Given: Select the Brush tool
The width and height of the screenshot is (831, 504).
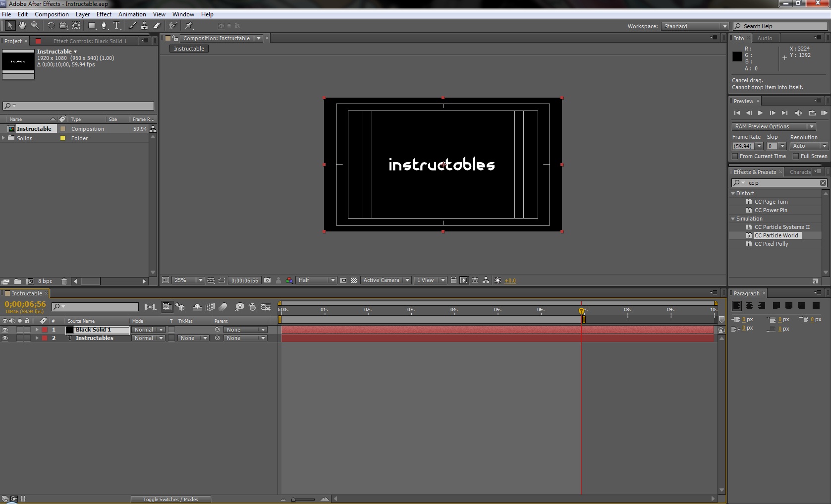Looking at the screenshot, I should coord(132,25).
